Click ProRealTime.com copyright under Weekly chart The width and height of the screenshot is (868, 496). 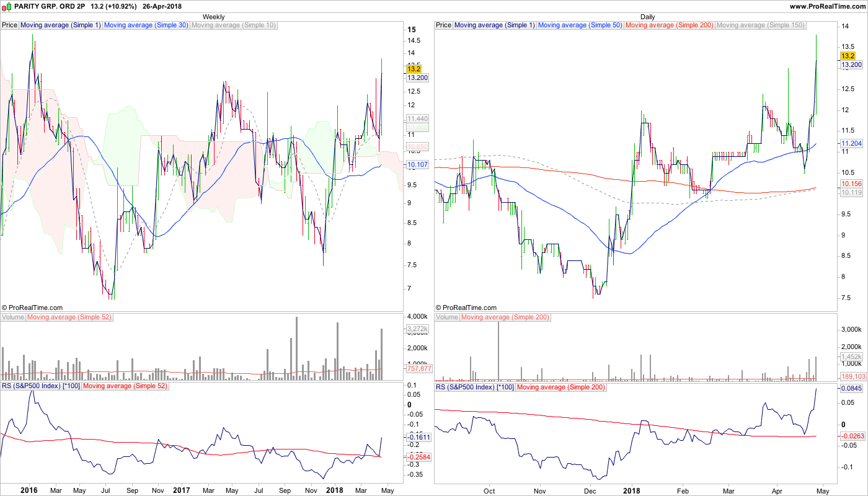[x=32, y=308]
